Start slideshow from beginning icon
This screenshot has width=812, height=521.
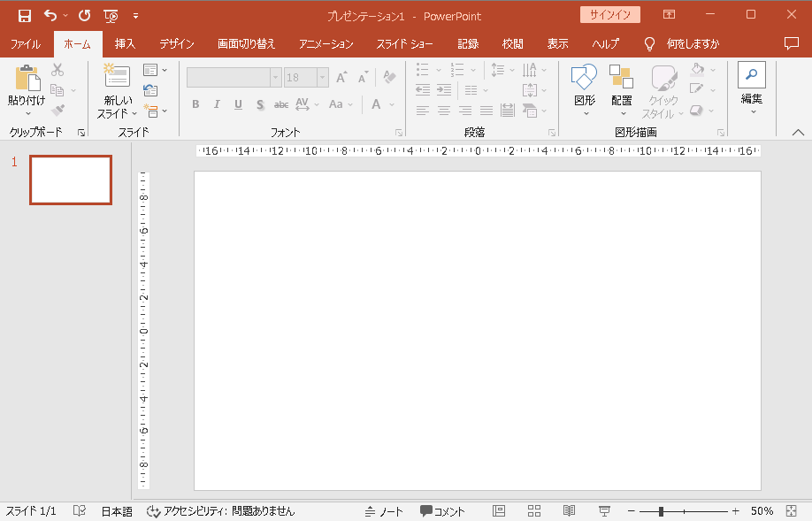[111, 16]
